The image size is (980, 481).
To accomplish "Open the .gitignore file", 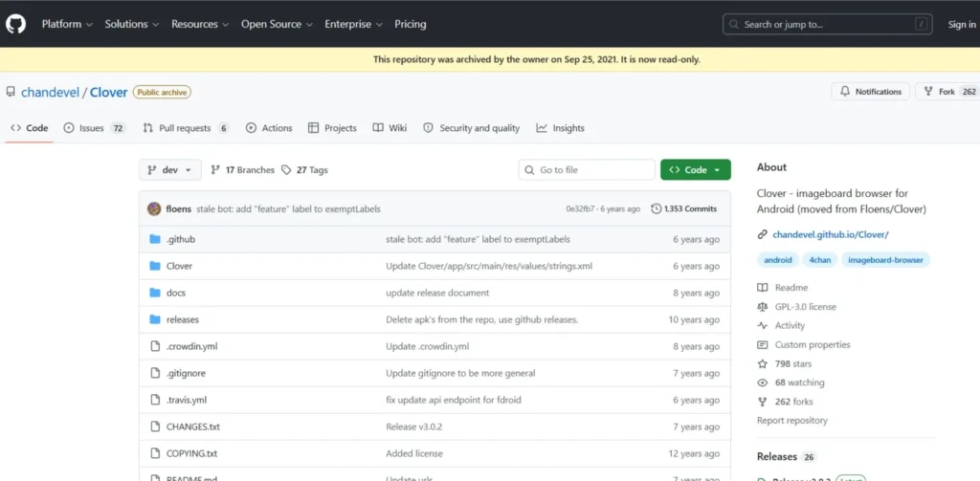I will tap(186, 373).
